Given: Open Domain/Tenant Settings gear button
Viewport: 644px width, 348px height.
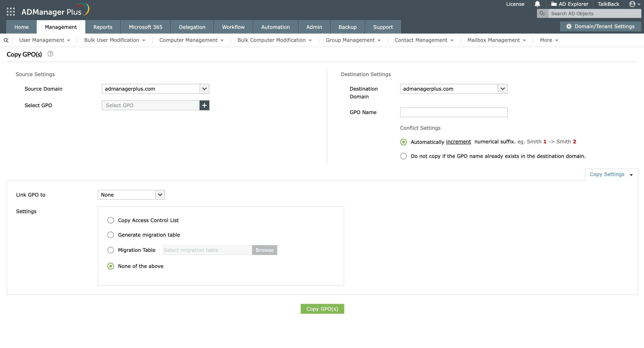Looking at the screenshot, I should tap(601, 26).
